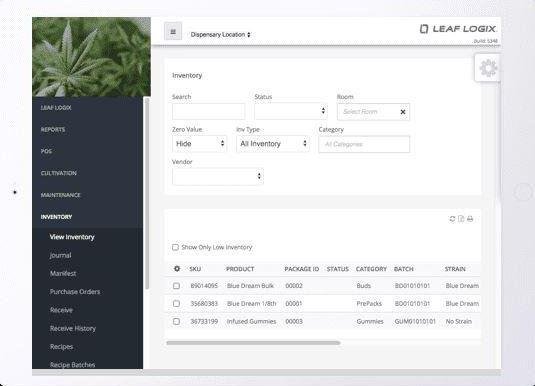The width and height of the screenshot is (535, 386).
Task: Click the sidebar vertical scrollbar
Action: pyautogui.click(x=147, y=193)
